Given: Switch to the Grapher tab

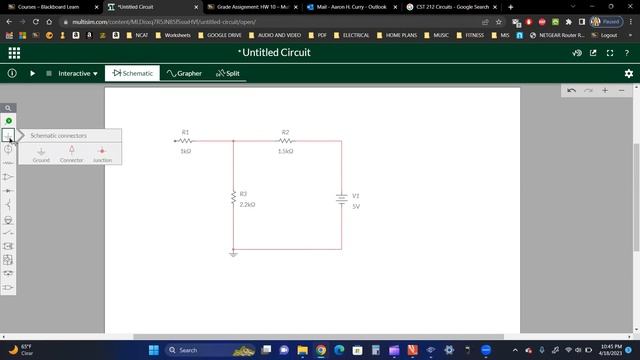Looking at the screenshot, I should (184, 73).
